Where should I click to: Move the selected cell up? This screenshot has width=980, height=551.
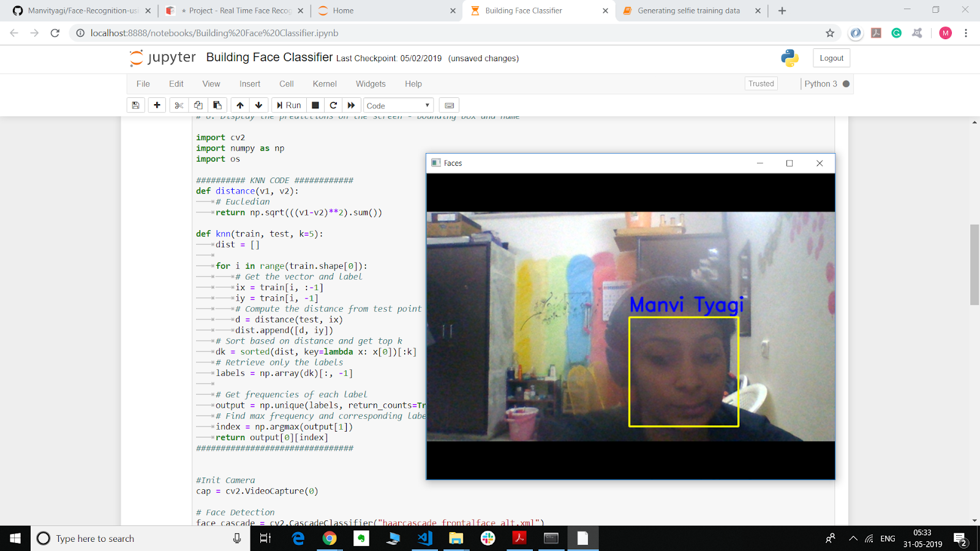coord(239,105)
